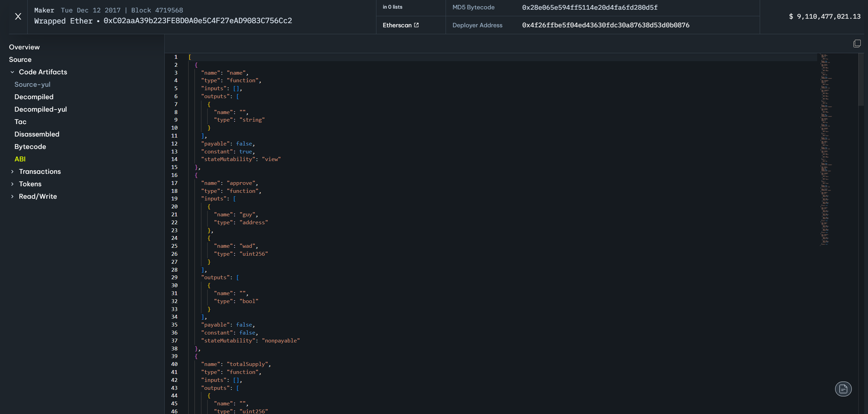868x414 pixels.
Task: Select the Decompiled artifact
Action: [x=34, y=97]
